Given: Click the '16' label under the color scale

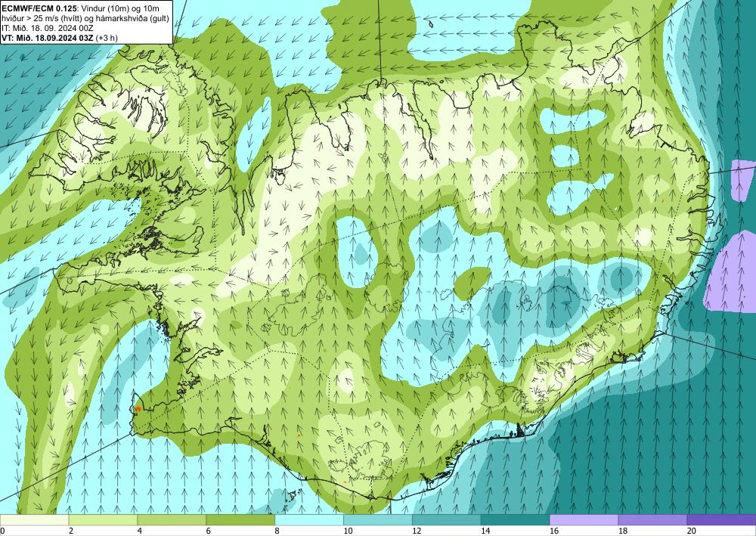Looking at the screenshot, I should [554, 531].
